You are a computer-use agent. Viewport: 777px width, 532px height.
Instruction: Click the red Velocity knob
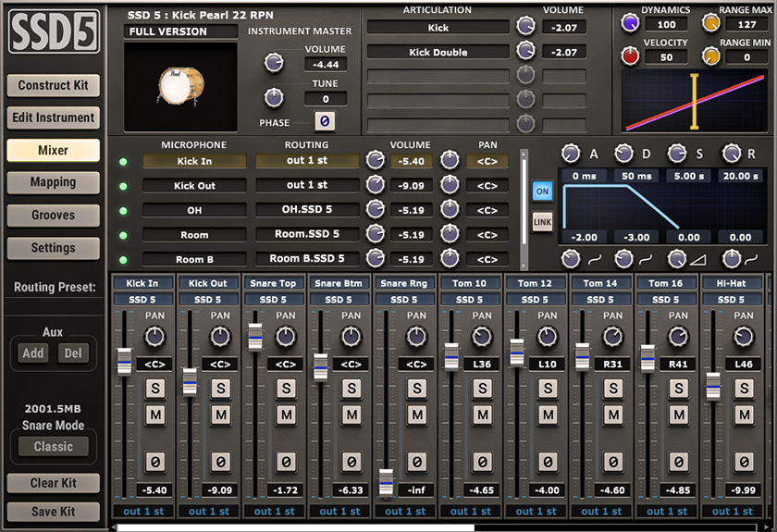[631, 56]
